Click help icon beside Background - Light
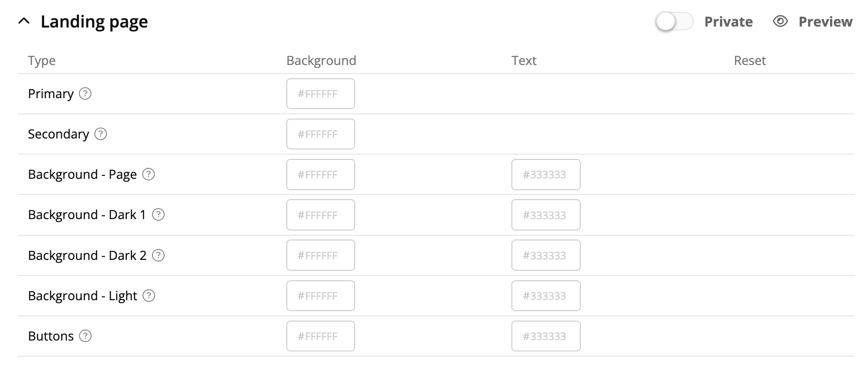Image resolution: width=868 pixels, height=369 pixels. (x=149, y=296)
